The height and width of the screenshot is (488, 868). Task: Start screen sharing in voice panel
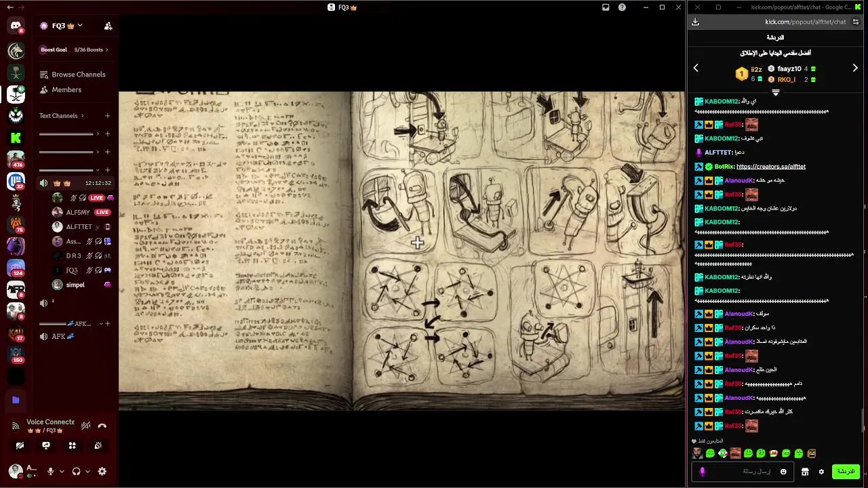point(46,445)
